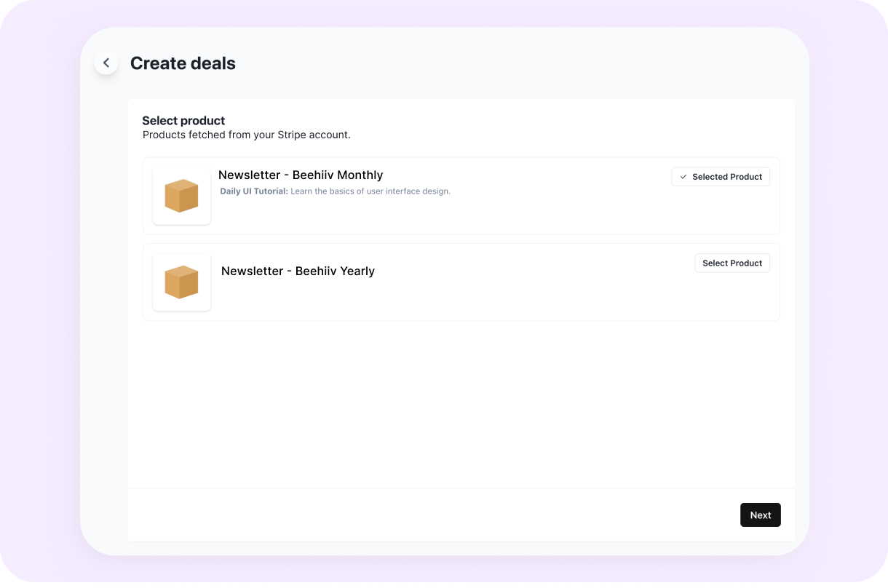Click the Create deals page heading
The height and width of the screenshot is (588, 888).
[x=183, y=63]
